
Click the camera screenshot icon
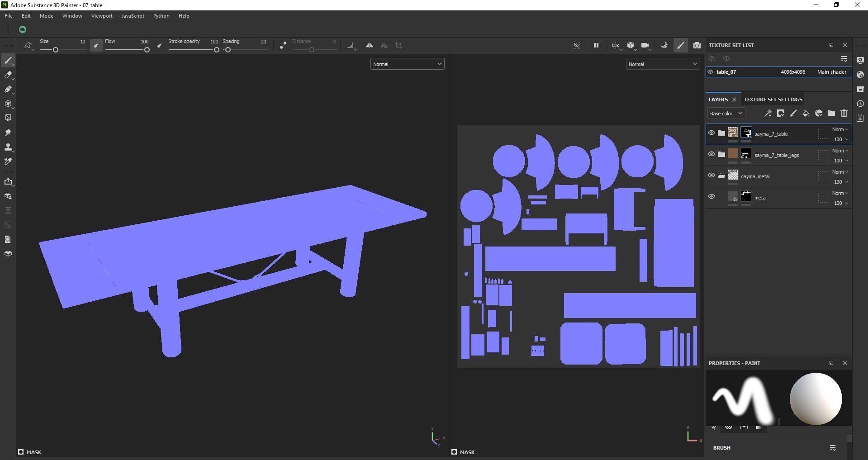point(697,45)
